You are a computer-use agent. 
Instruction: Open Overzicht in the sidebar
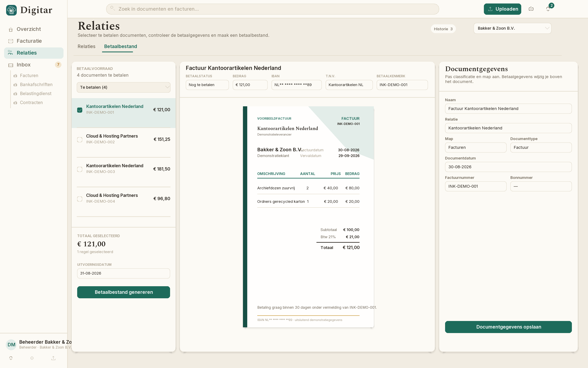click(34, 29)
